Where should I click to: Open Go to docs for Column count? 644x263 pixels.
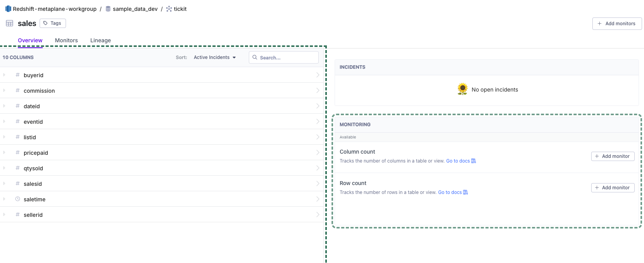coord(458,161)
